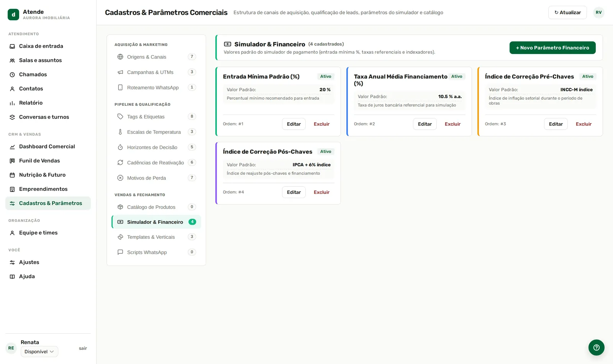This screenshot has width=613, height=364.
Task: Click the Origens & Canais globe icon
Action: click(x=120, y=57)
